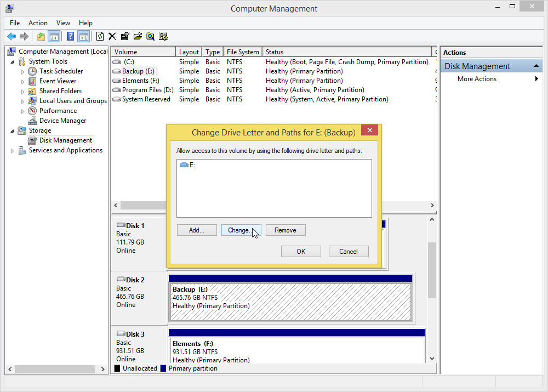Image resolution: width=548 pixels, height=392 pixels.
Task: Click the Disk 1 label in the graphical view
Action: (x=135, y=226)
